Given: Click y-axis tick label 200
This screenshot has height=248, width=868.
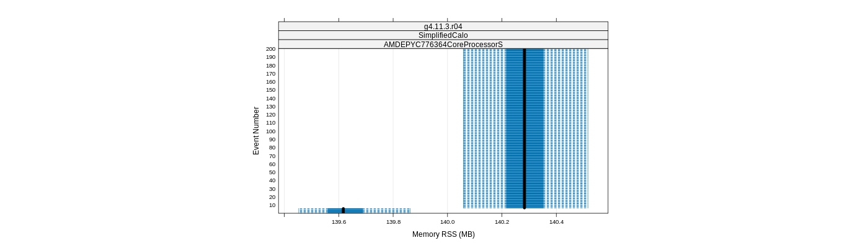Looking at the screenshot, I should (x=270, y=49).
